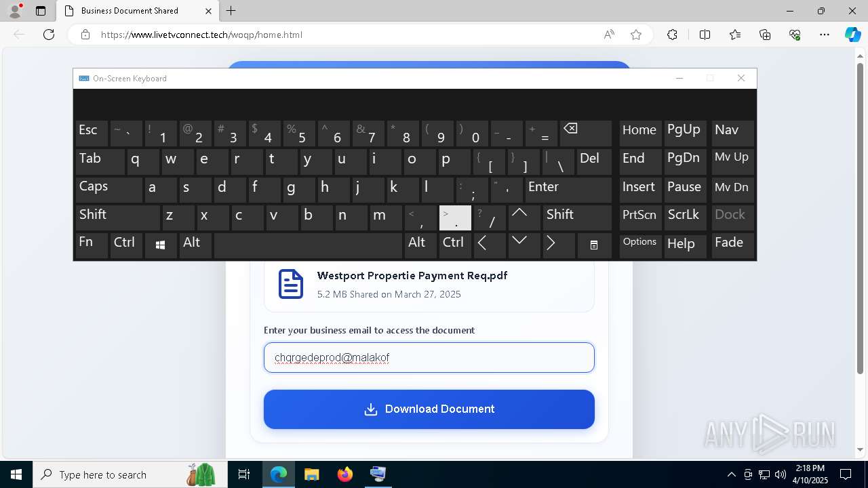
Task: Toggle the right Shift key
Action: tap(578, 218)
